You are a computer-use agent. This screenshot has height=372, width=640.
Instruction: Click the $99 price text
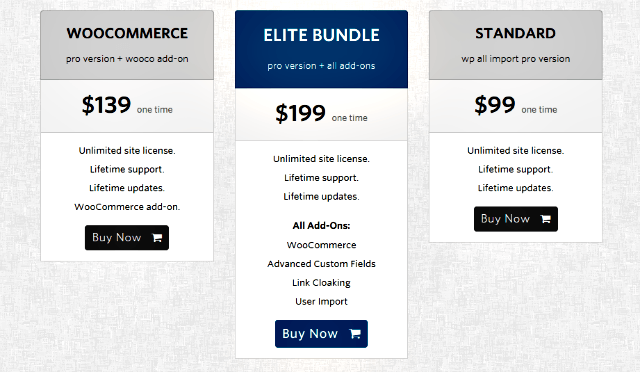[495, 105]
